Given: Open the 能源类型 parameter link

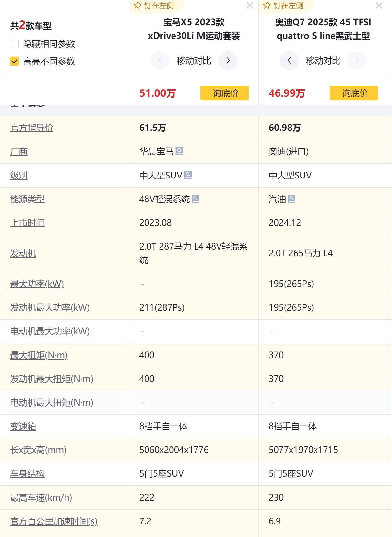Looking at the screenshot, I should pyautogui.click(x=27, y=199).
